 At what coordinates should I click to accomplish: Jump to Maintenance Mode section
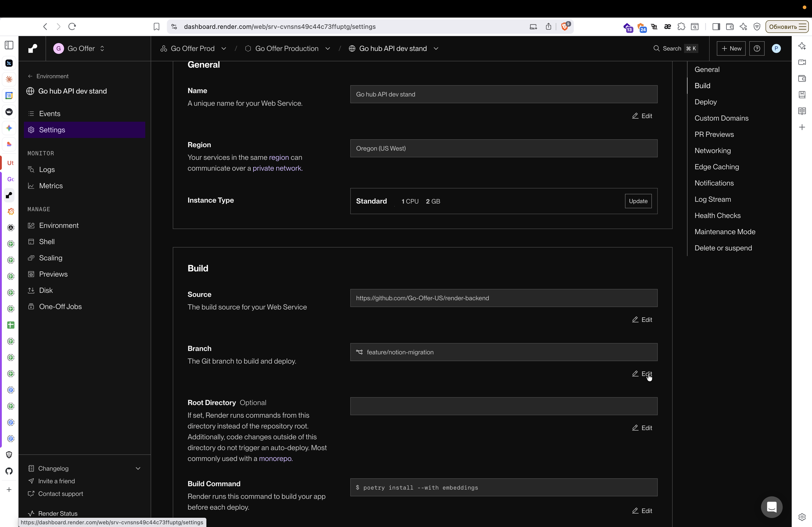(725, 232)
